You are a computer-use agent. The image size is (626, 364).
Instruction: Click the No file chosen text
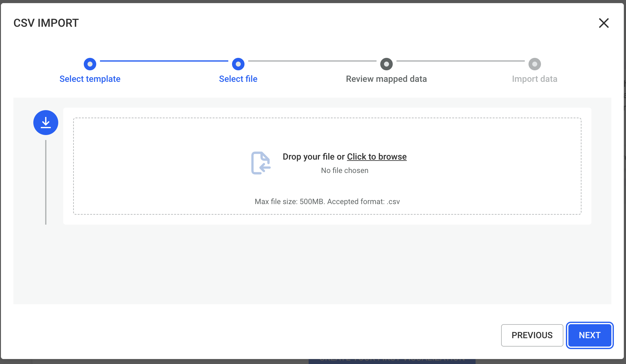344,170
